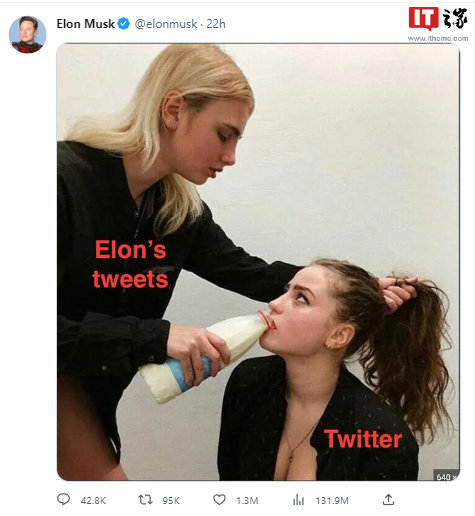Open the attached meme image
This screenshot has width=475, height=516.
coord(258,262)
